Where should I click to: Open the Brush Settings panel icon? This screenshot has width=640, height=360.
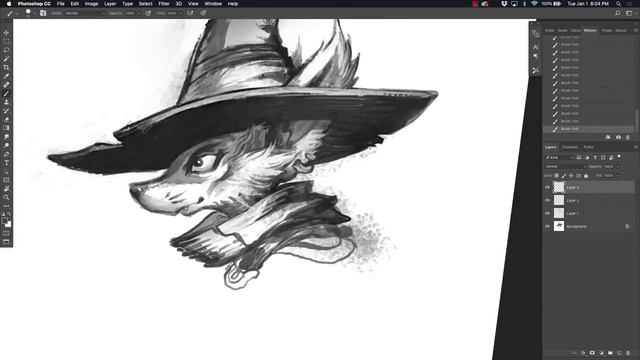click(x=43, y=13)
